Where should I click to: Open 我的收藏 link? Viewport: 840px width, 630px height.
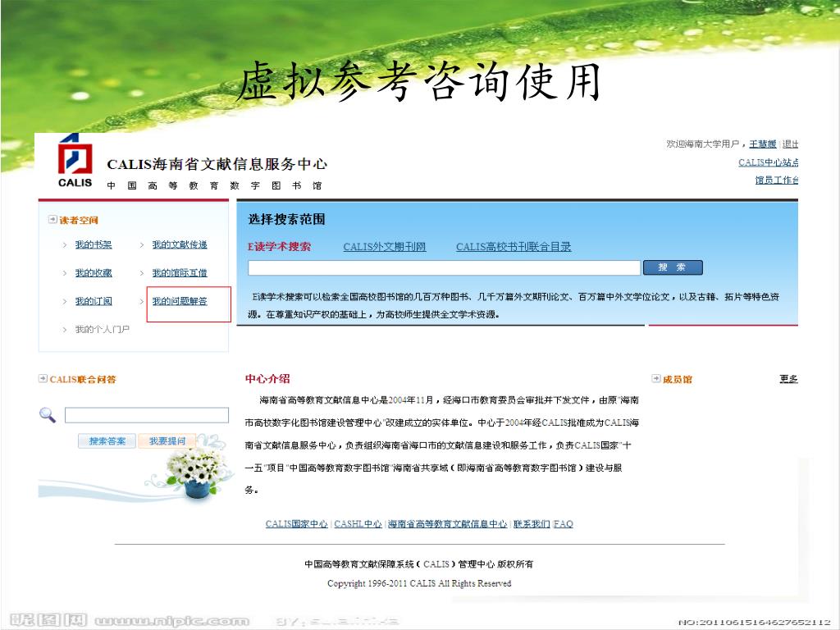pos(94,273)
